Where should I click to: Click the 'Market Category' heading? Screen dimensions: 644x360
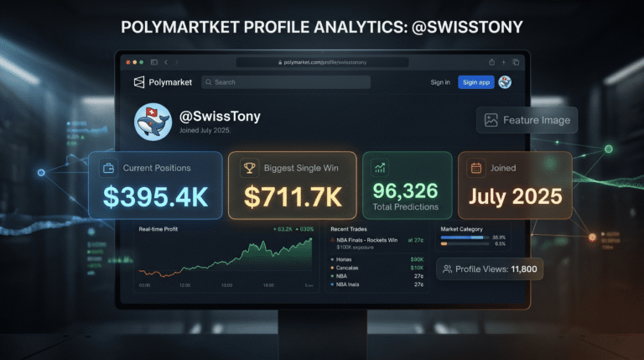[462, 229]
